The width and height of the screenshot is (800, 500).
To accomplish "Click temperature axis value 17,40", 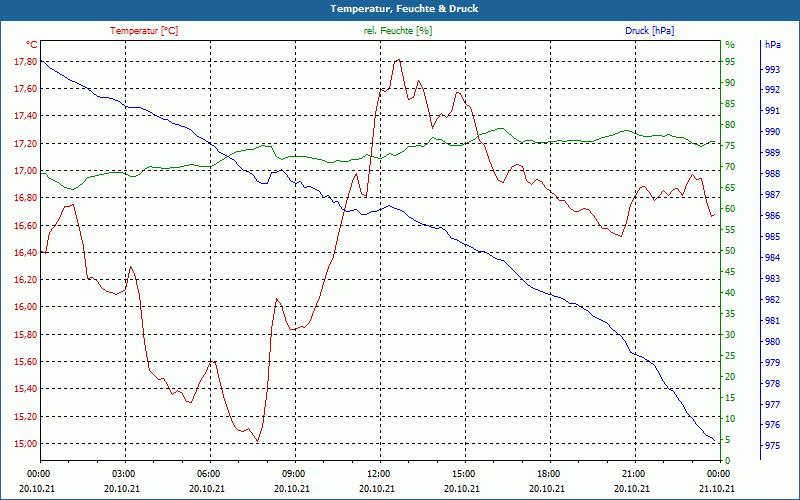I will [x=27, y=116].
